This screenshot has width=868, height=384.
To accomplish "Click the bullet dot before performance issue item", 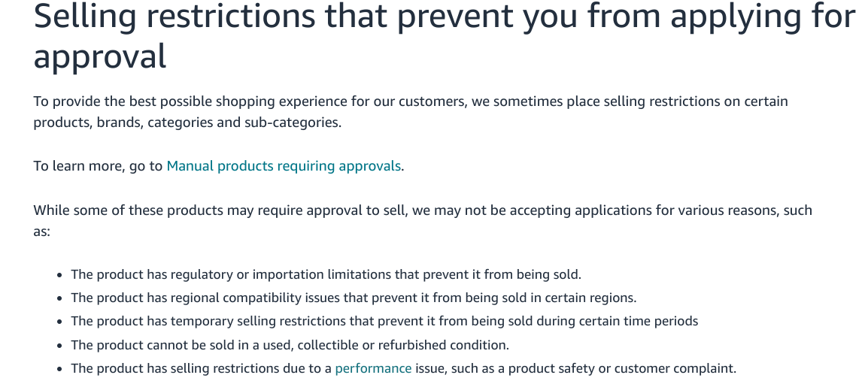I will (x=59, y=369).
